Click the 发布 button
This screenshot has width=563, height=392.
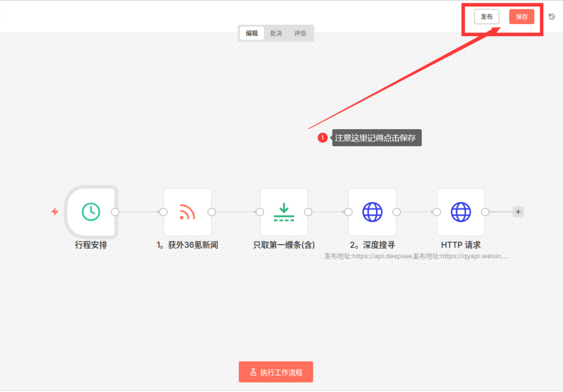[x=487, y=16]
